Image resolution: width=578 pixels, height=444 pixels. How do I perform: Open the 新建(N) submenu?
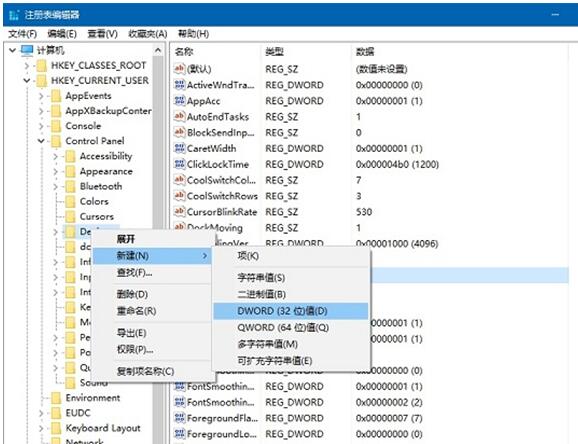[x=152, y=256]
